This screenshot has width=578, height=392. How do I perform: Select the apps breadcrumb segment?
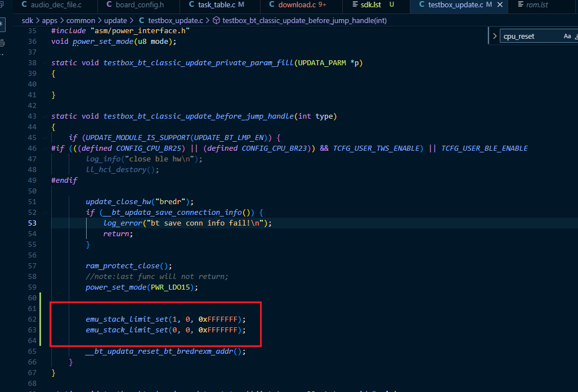tap(50, 21)
